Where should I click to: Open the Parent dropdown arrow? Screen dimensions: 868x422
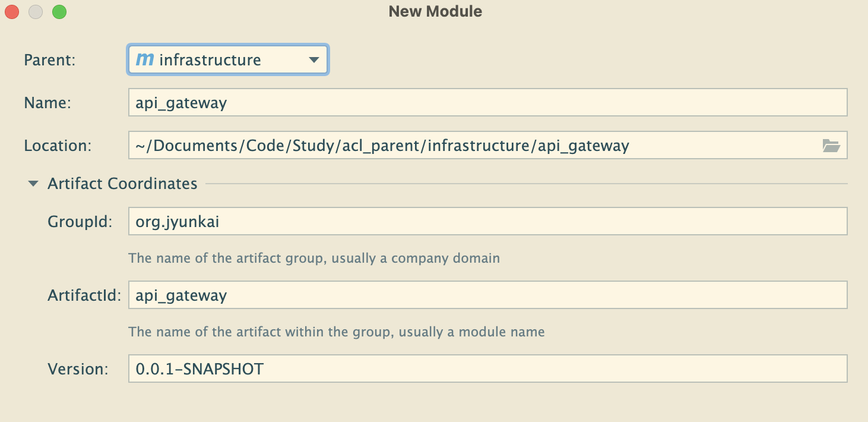[x=314, y=60]
